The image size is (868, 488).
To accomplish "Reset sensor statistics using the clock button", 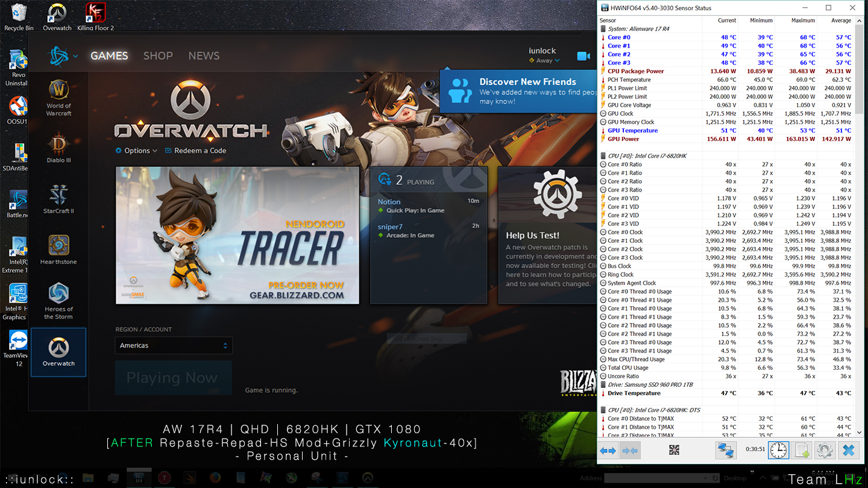I will (778, 450).
